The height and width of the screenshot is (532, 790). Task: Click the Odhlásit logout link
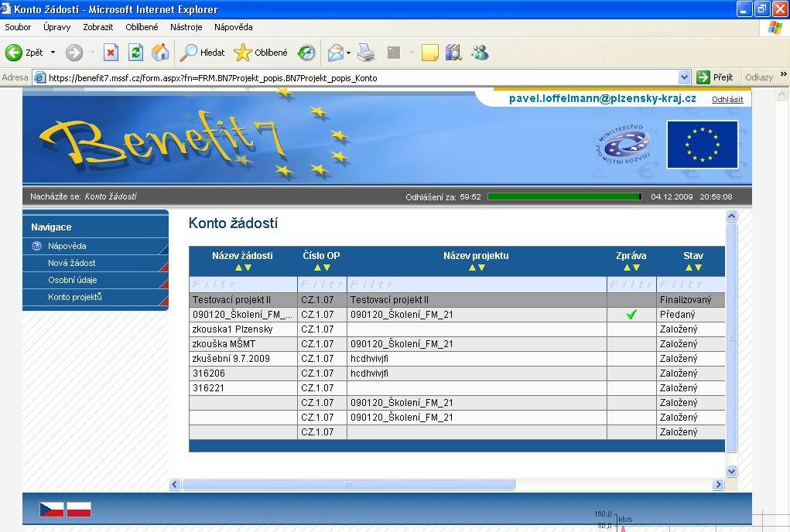tap(727, 99)
